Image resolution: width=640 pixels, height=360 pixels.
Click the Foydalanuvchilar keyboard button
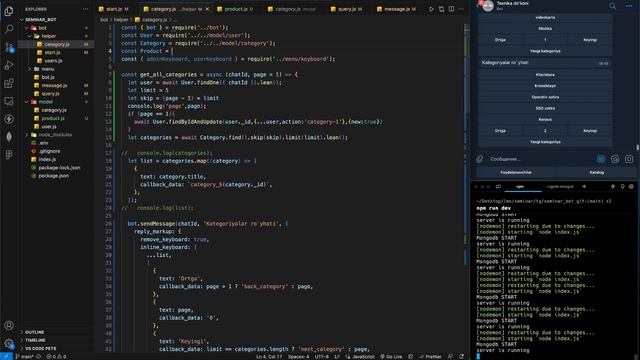[516, 172]
